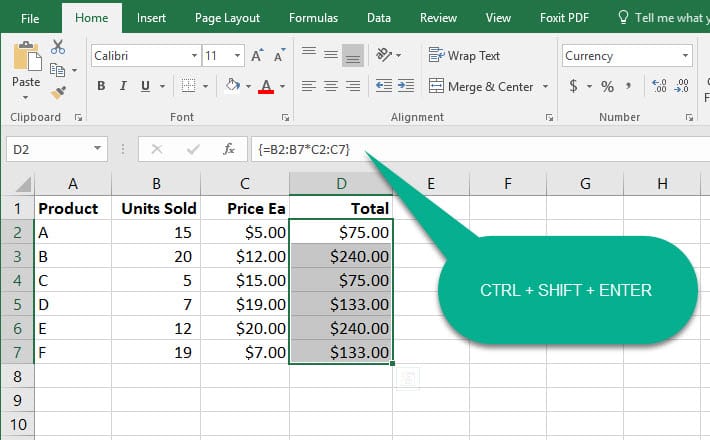Click the Accounting dollar format icon
The image size is (710, 440).
click(x=573, y=87)
